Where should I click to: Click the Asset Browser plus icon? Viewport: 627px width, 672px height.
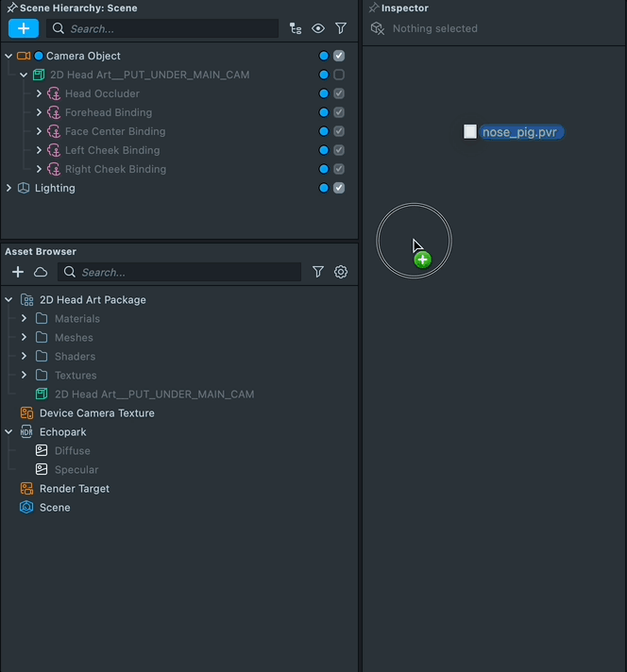(x=18, y=272)
